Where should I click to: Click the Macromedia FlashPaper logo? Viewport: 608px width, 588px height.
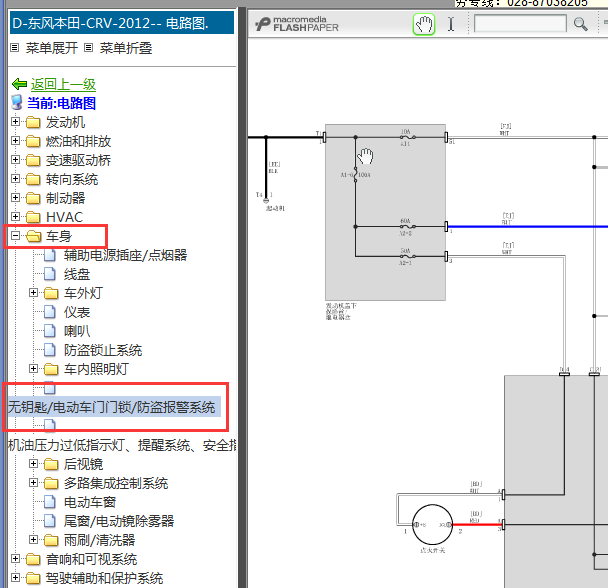[x=297, y=24]
